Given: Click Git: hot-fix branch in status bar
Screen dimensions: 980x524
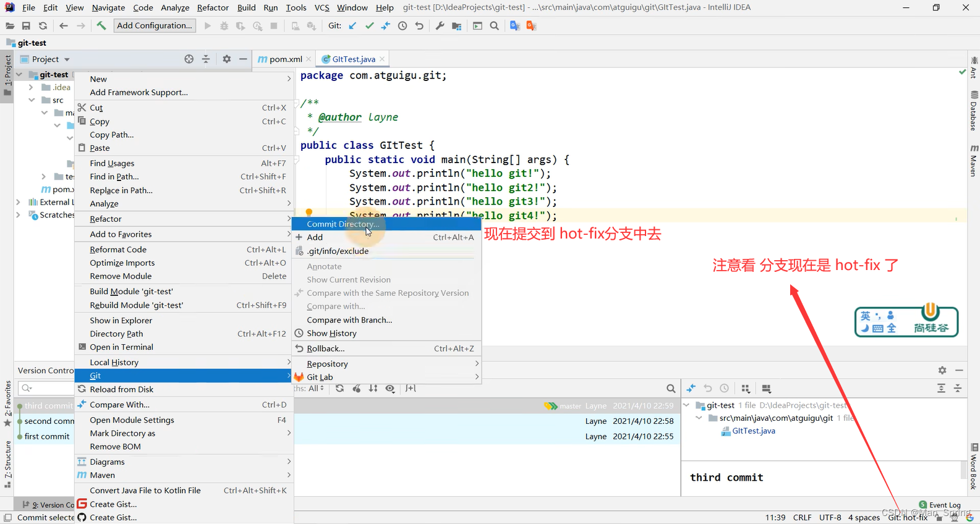Looking at the screenshot, I should (908, 518).
